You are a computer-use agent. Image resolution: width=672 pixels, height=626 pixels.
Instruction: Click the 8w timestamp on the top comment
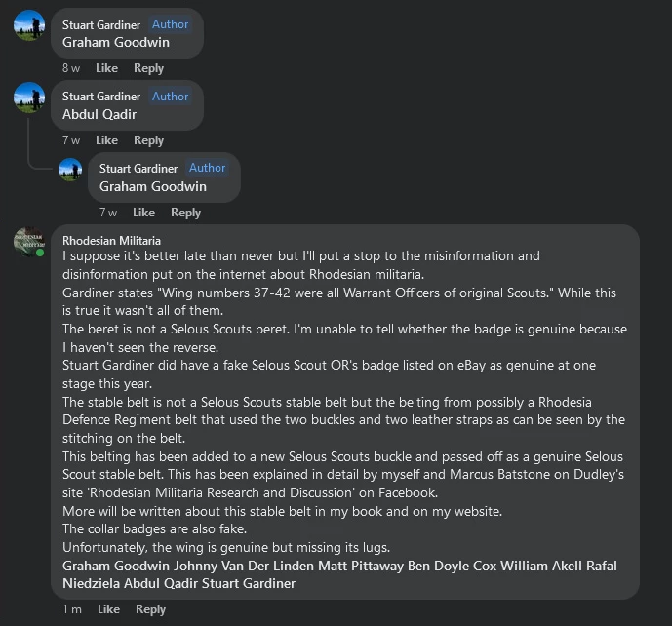coord(71,68)
